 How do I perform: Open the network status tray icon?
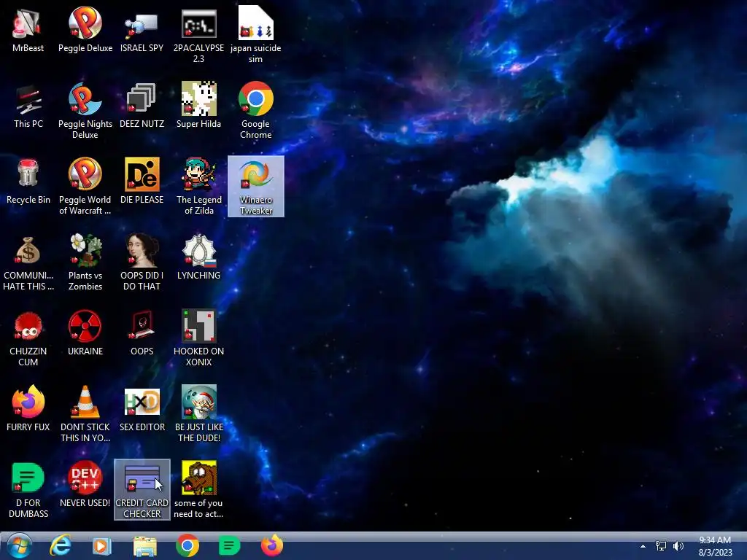[x=661, y=546]
